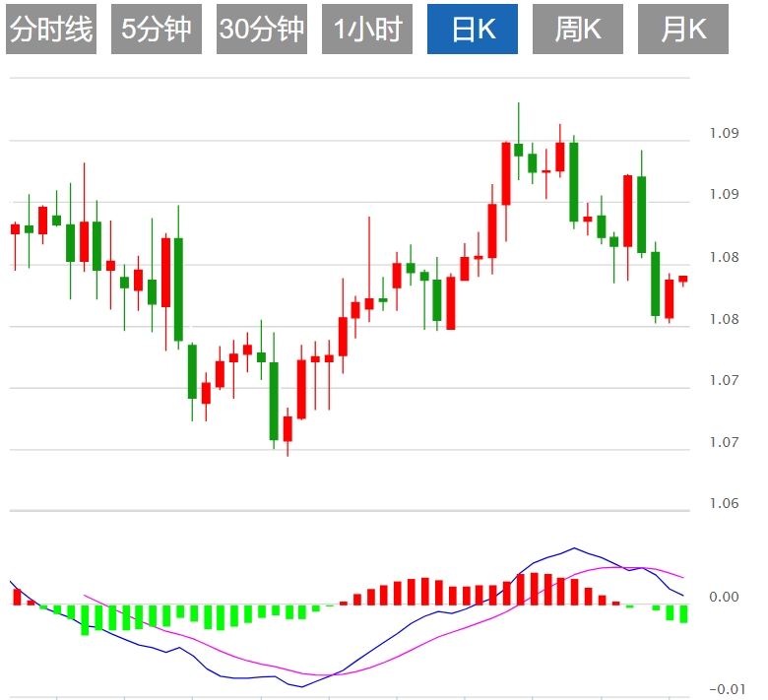Select the 5分钟 chart interval
The width and height of the screenshot is (768, 700).
point(156,30)
